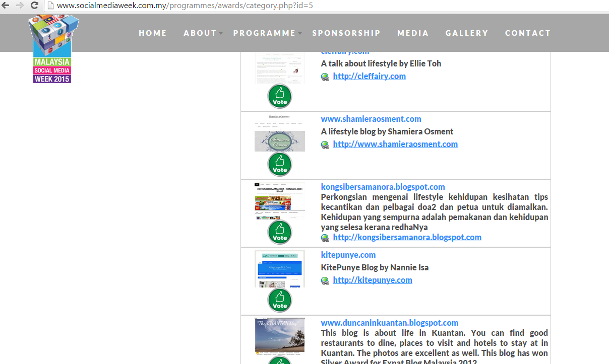Viewport: 609px width, 364px height.
Task: Reload the page with refresh icon
Action: [x=35, y=5]
